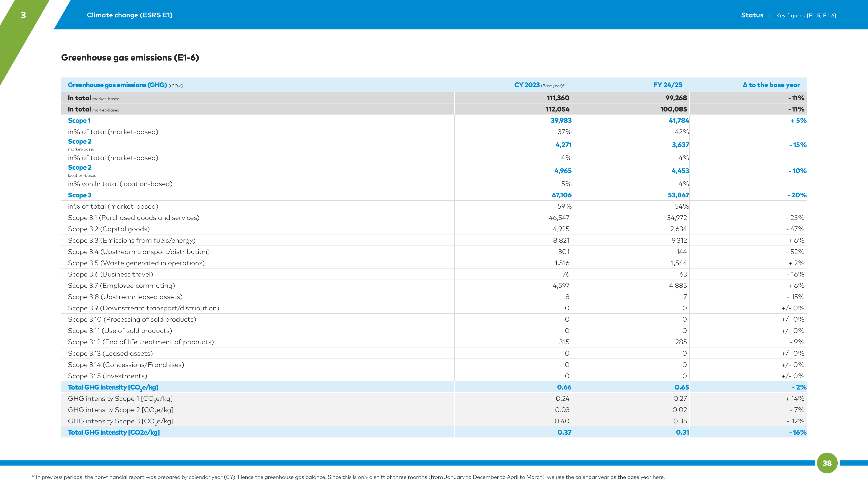This screenshot has width=868, height=488.
Task: Select Scope 1 FY 24/25 value 41,784
Action: (x=679, y=121)
